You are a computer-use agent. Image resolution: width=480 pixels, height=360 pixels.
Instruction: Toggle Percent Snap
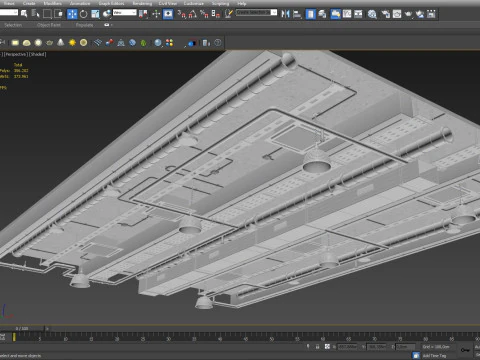(204, 14)
